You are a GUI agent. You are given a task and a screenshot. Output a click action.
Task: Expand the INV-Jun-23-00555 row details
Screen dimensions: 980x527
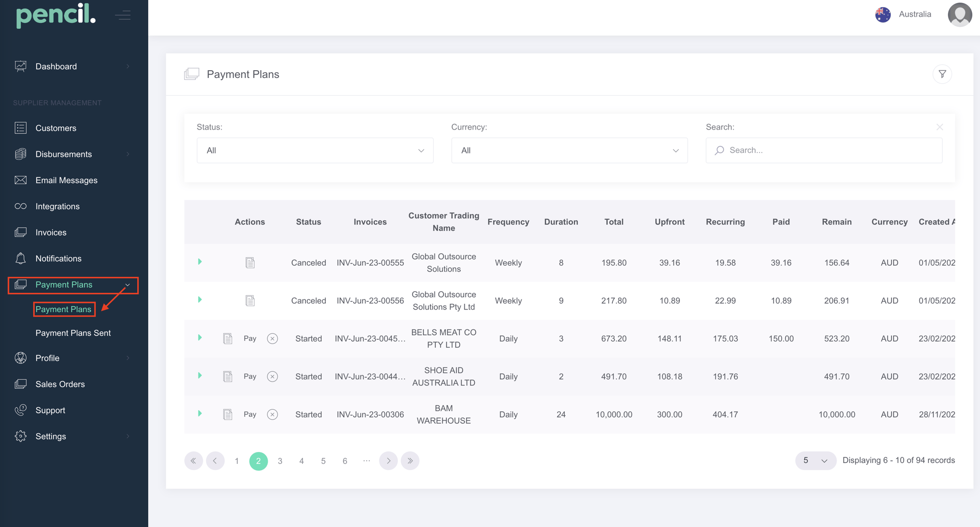tap(200, 262)
